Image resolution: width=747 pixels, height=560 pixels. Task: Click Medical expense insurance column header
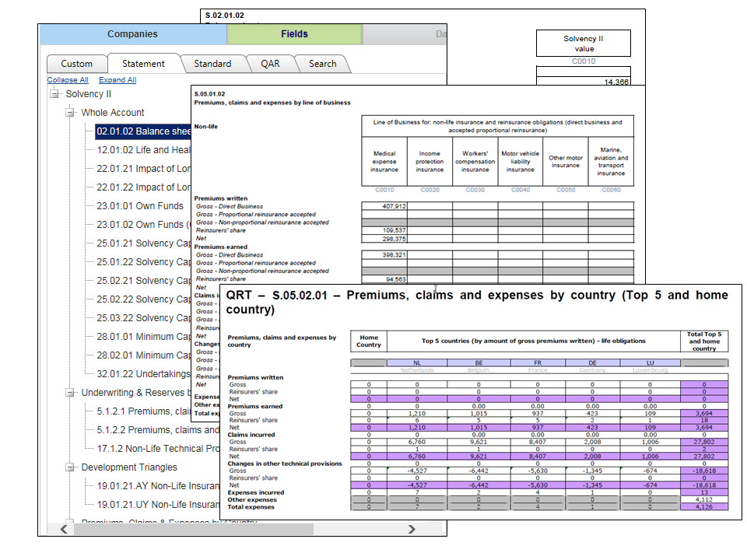coord(384,162)
